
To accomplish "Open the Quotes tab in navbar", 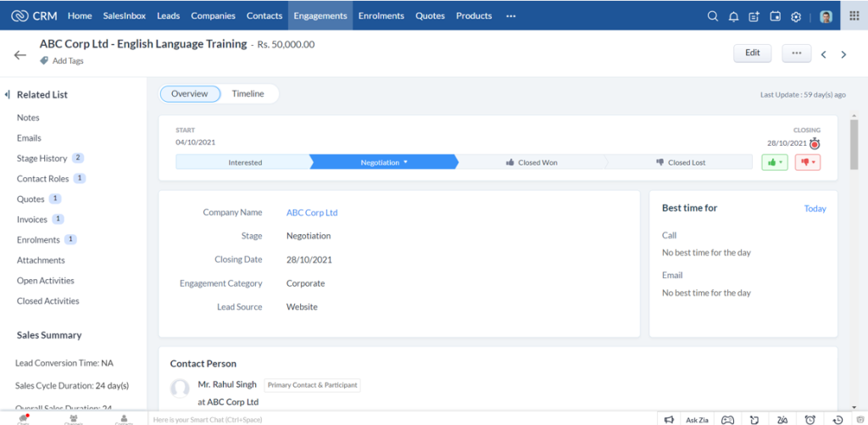I will (430, 16).
